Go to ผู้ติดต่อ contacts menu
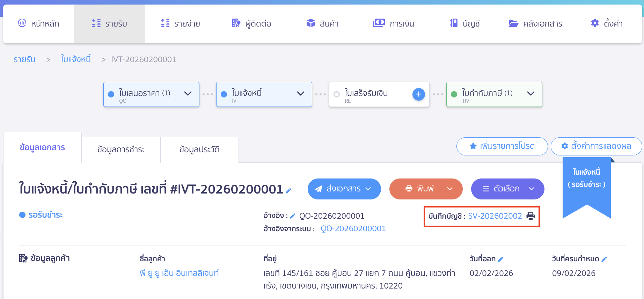This screenshot has height=299, width=644. point(251,24)
